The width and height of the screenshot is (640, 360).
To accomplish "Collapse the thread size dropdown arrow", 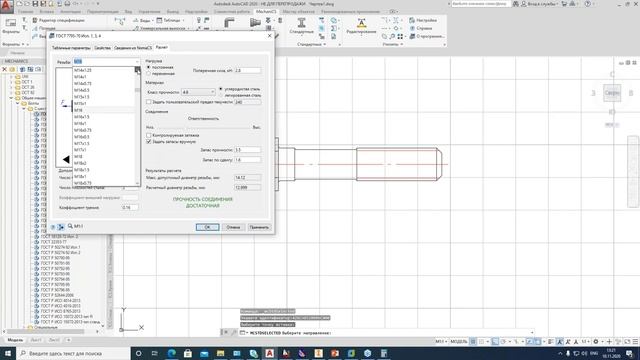I will click(x=137, y=62).
